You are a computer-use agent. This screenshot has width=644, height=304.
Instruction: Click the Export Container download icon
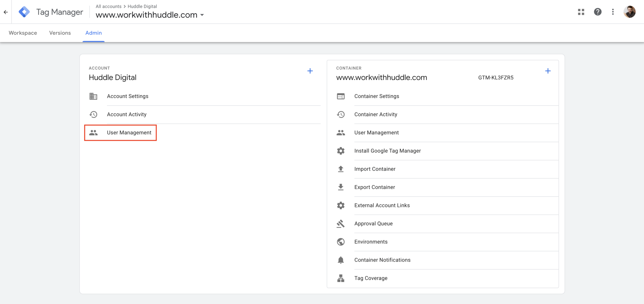pos(341,187)
